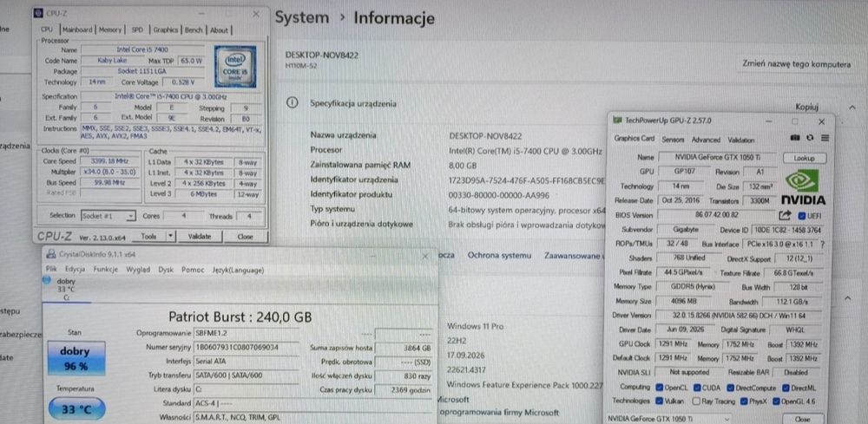Click dobry 96 % health status button

pos(76,358)
